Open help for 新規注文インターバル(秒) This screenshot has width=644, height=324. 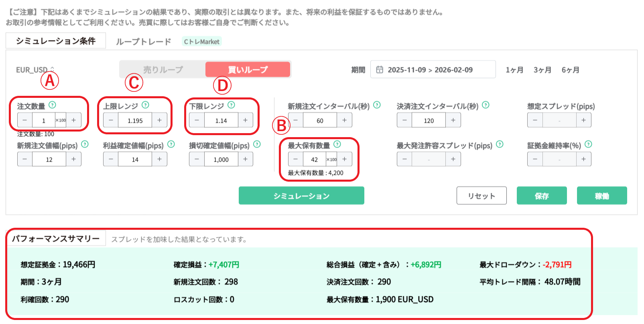[x=377, y=105]
